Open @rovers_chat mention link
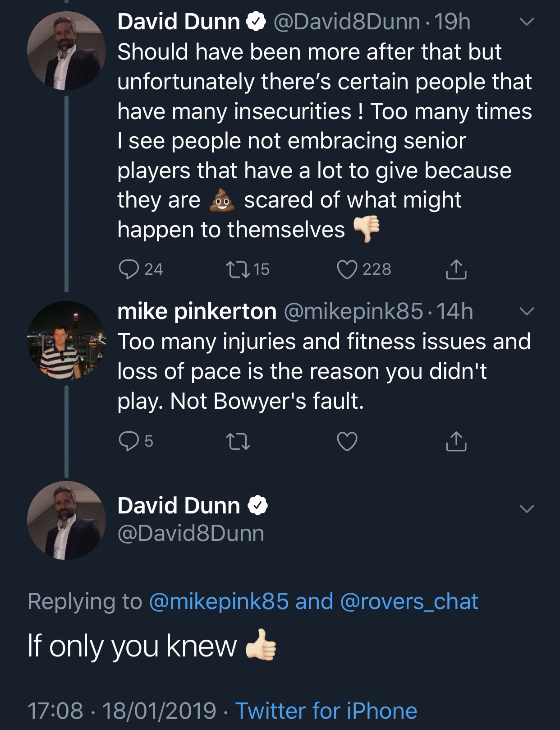The image size is (560, 730). tap(409, 601)
